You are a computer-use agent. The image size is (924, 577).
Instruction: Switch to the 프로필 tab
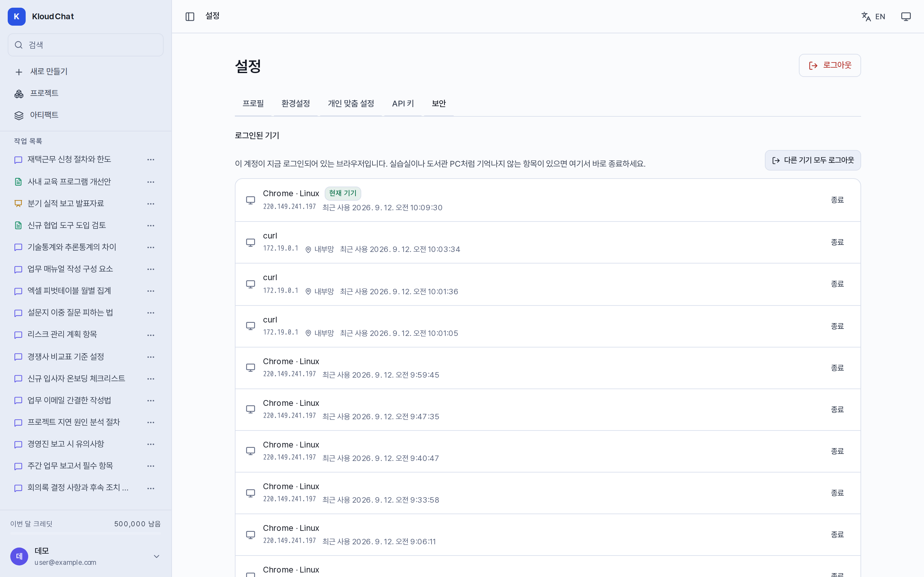click(x=253, y=104)
